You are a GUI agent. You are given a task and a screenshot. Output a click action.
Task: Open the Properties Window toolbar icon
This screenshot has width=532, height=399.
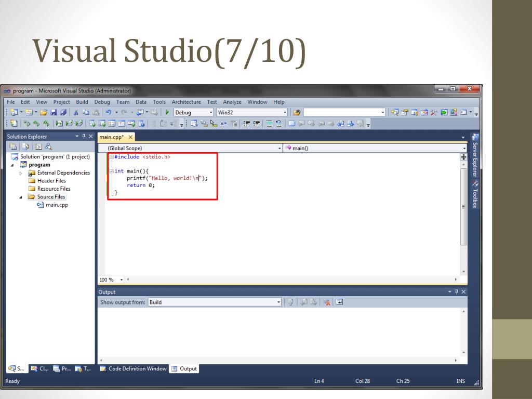tap(404, 112)
